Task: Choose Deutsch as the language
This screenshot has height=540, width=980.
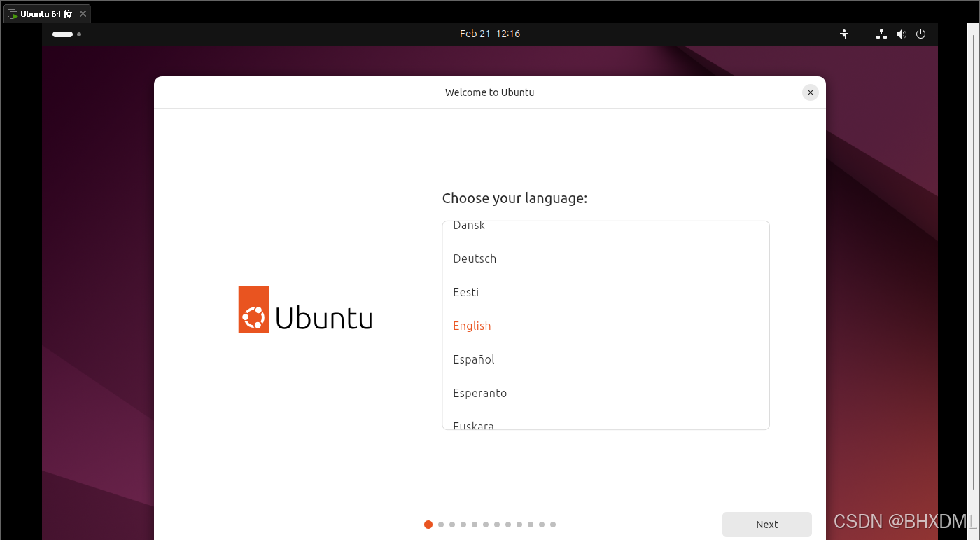Action: pyautogui.click(x=605, y=258)
